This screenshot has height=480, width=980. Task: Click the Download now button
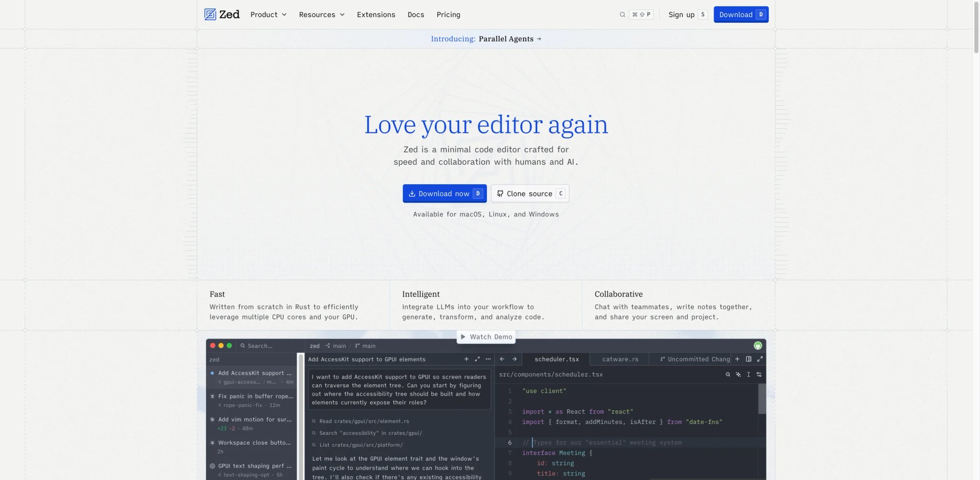tap(445, 193)
